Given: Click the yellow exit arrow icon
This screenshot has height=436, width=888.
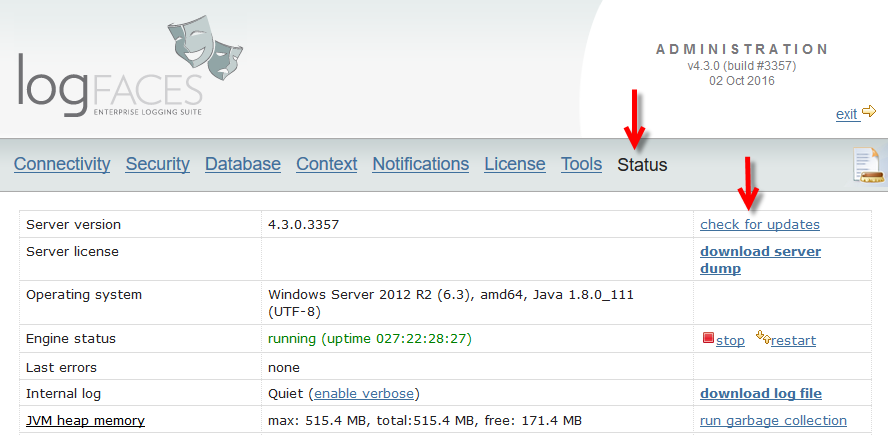Looking at the screenshot, I should point(869,111).
